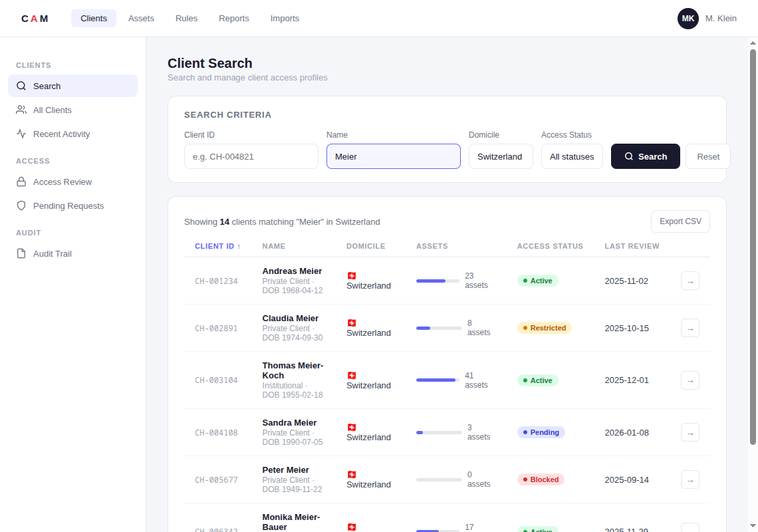Open Andreas Meier's profile arrow button

pos(690,281)
